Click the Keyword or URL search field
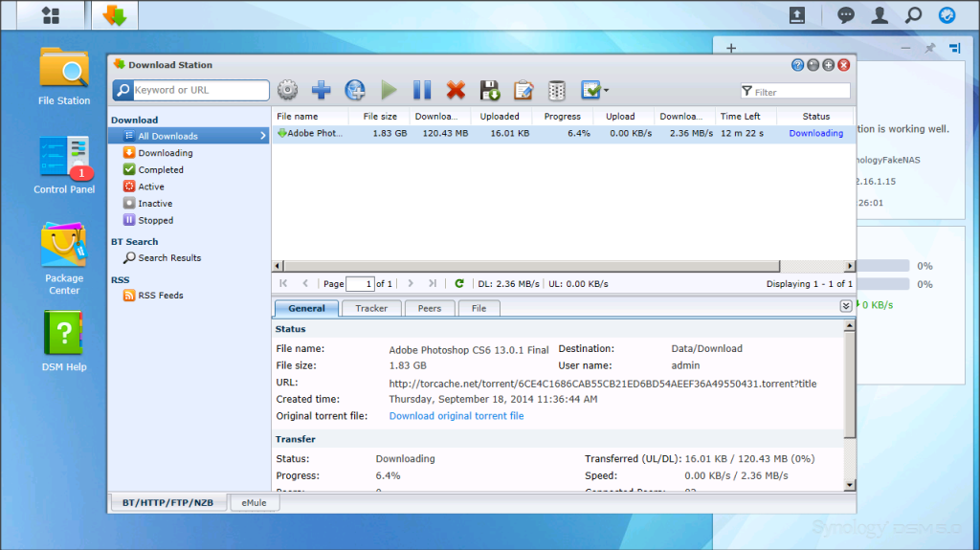Image resolution: width=980 pixels, height=550 pixels. coord(201,90)
